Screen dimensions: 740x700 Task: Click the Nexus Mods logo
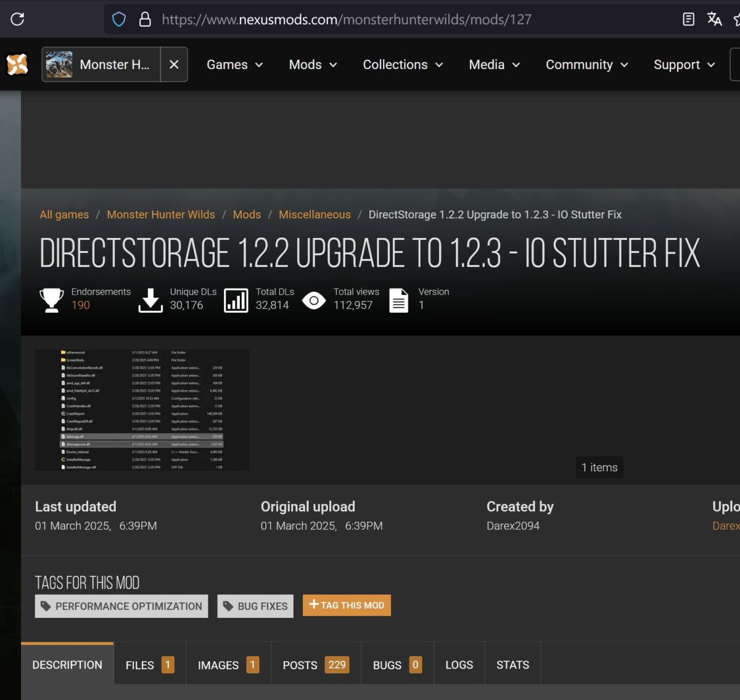pyautogui.click(x=17, y=65)
